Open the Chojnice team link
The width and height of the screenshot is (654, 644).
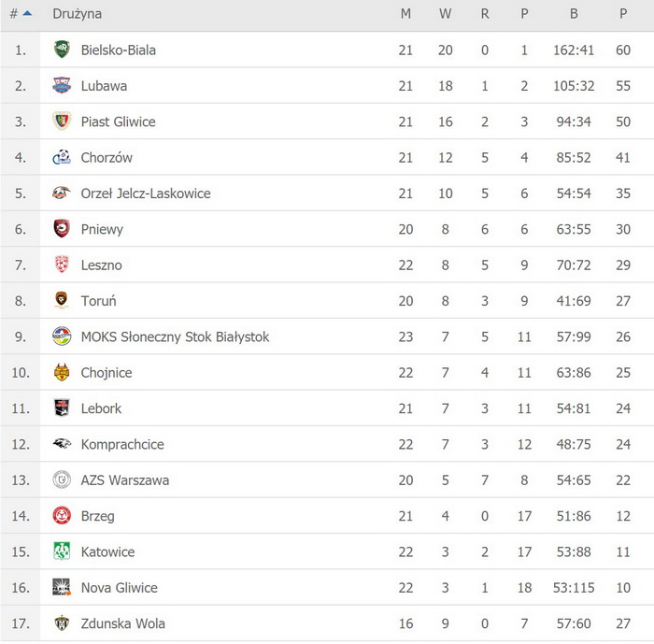click(107, 373)
